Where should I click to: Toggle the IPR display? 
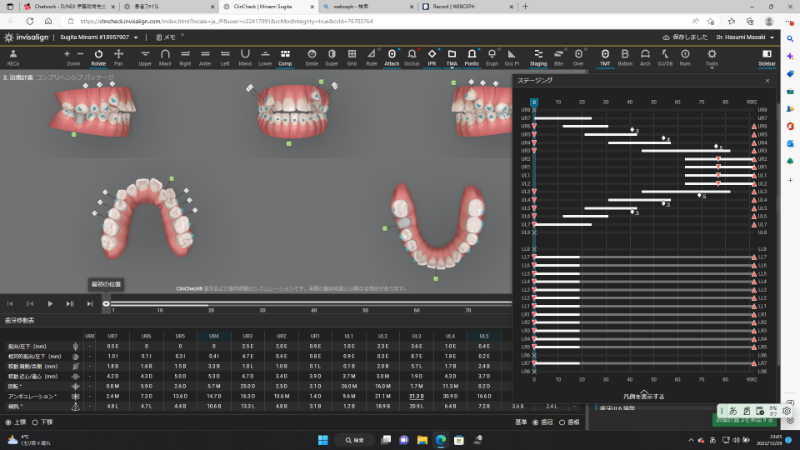432,55
